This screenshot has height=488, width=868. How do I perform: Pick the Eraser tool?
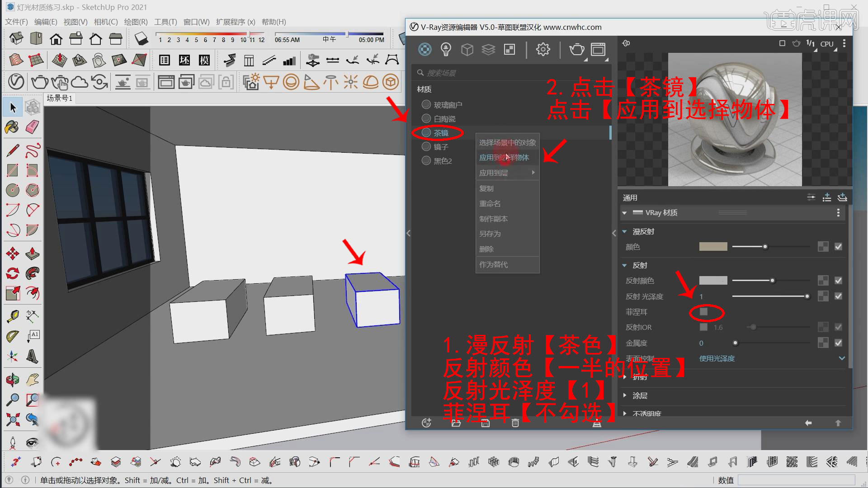click(32, 127)
